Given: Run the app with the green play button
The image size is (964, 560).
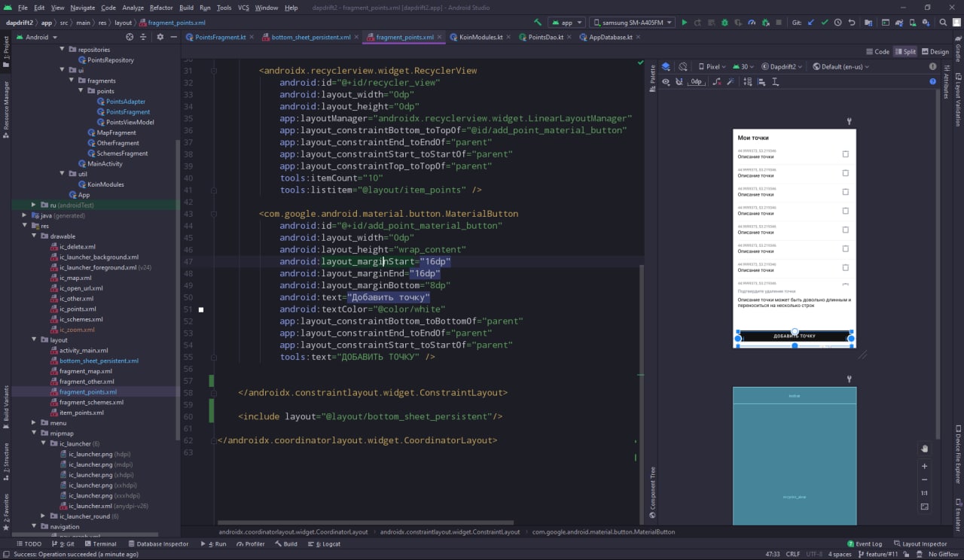Looking at the screenshot, I should (x=684, y=23).
